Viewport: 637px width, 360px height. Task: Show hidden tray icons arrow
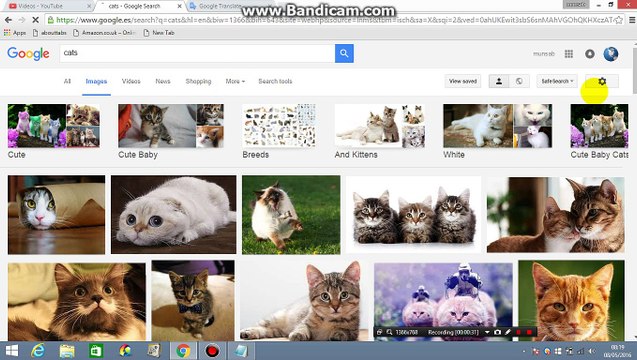click(524, 351)
